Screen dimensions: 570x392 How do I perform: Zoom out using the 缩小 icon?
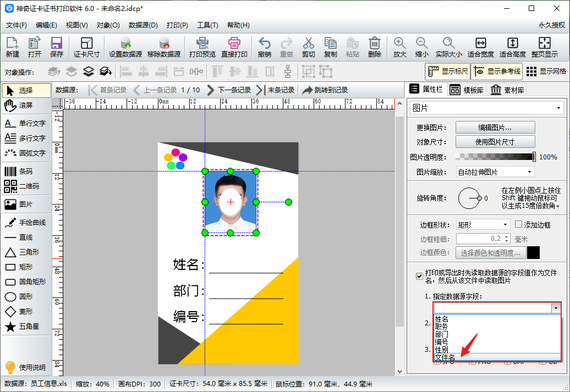(421, 47)
